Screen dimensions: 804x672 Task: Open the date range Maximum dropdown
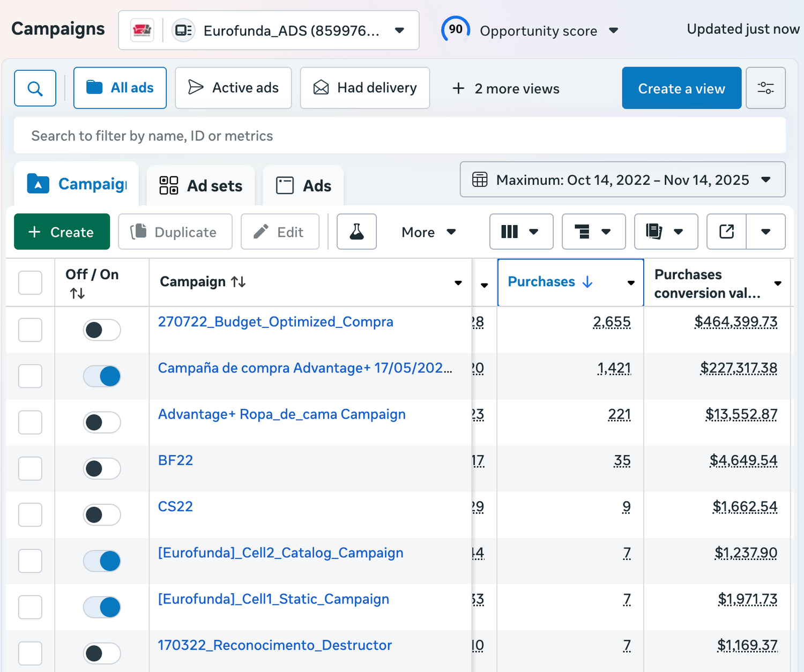pos(622,180)
